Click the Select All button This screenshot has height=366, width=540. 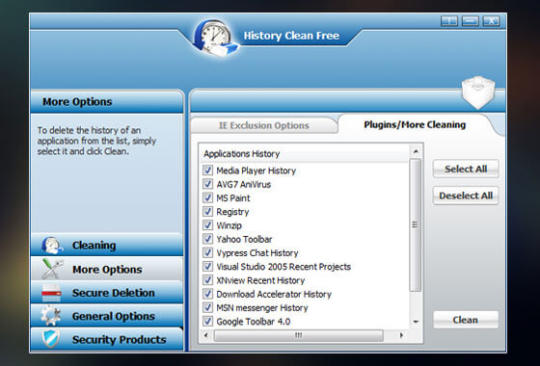click(466, 169)
